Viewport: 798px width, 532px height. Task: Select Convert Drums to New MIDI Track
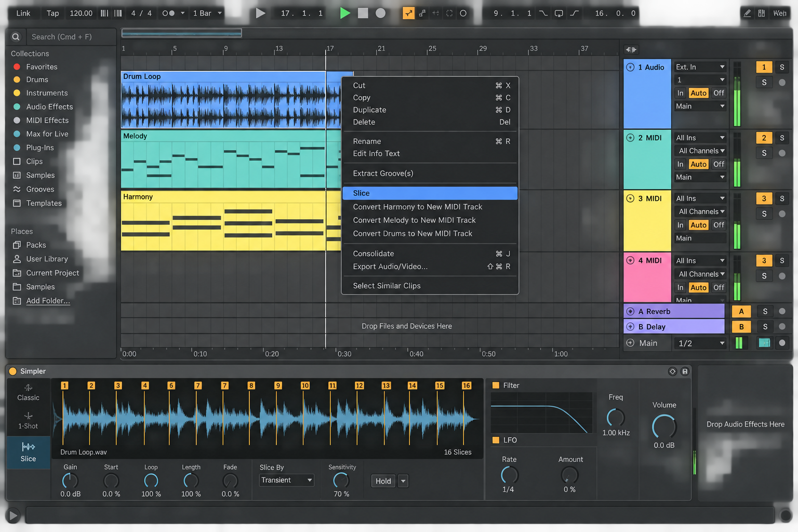click(430, 234)
